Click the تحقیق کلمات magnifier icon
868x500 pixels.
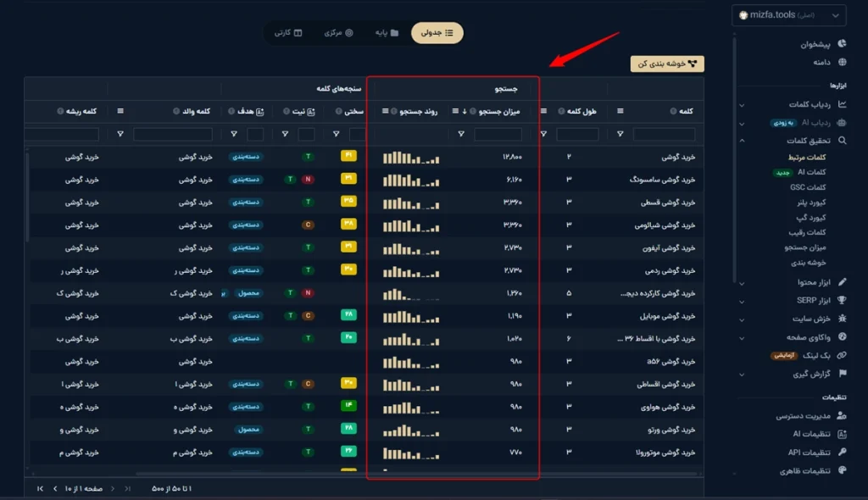[x=842, y=141]
